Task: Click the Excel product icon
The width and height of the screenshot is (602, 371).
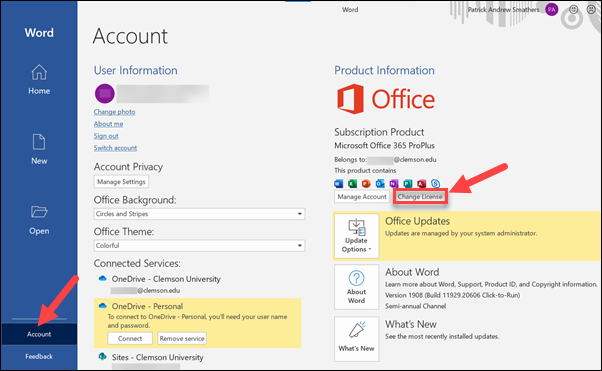Action: 352,184
